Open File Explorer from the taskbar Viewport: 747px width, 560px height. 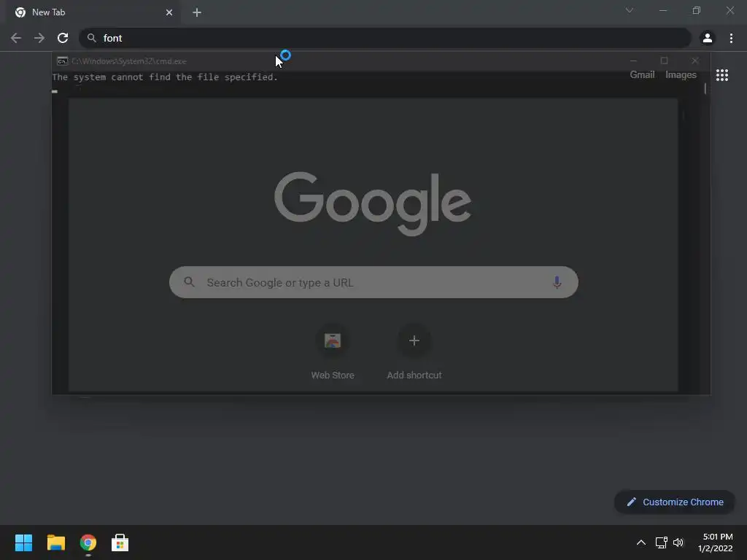coord(55,542)
